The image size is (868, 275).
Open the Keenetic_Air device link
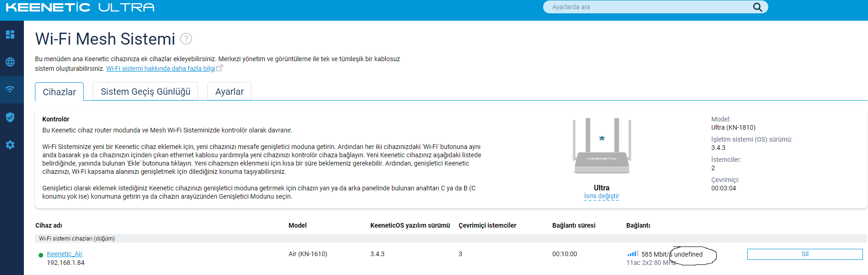(65, 254)
